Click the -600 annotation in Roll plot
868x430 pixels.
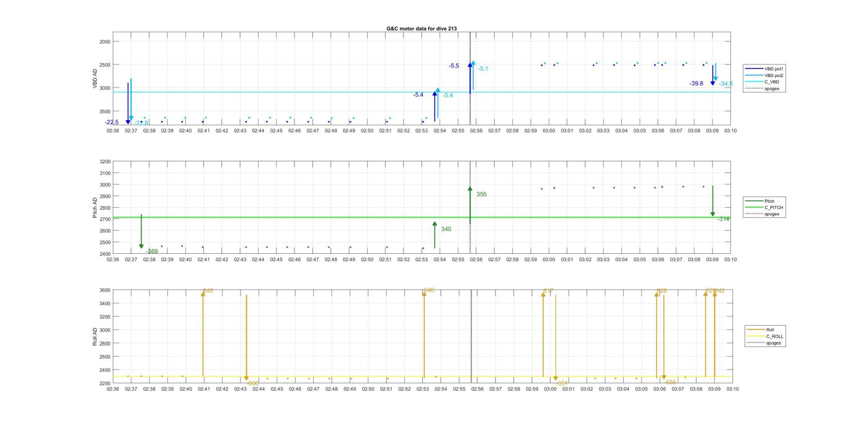(252, 383)
